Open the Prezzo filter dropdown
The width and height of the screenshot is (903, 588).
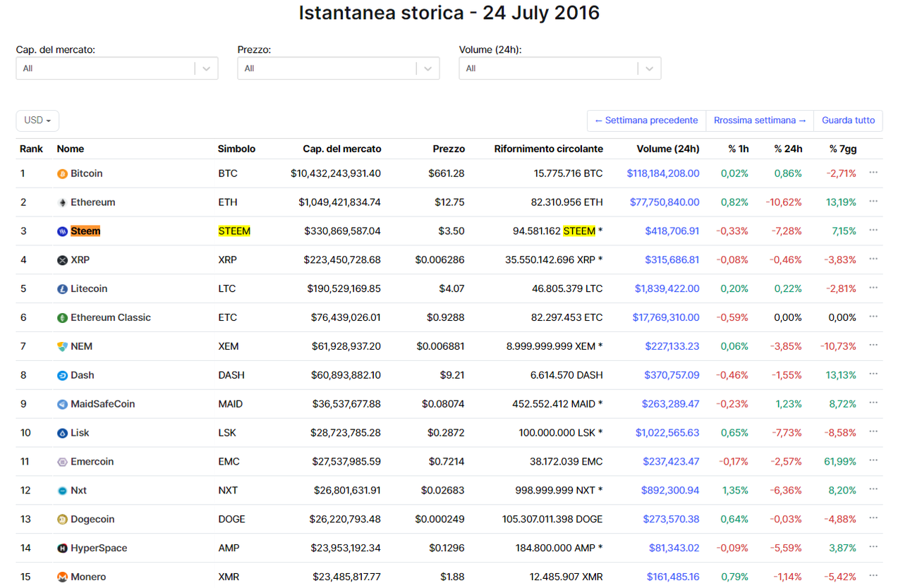click(x=339, y=68)
